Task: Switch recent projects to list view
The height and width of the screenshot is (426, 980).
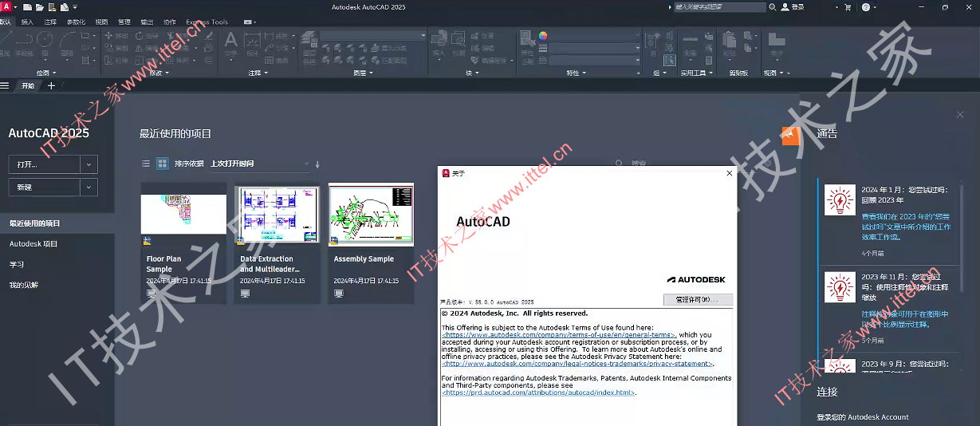Action: 146,164
